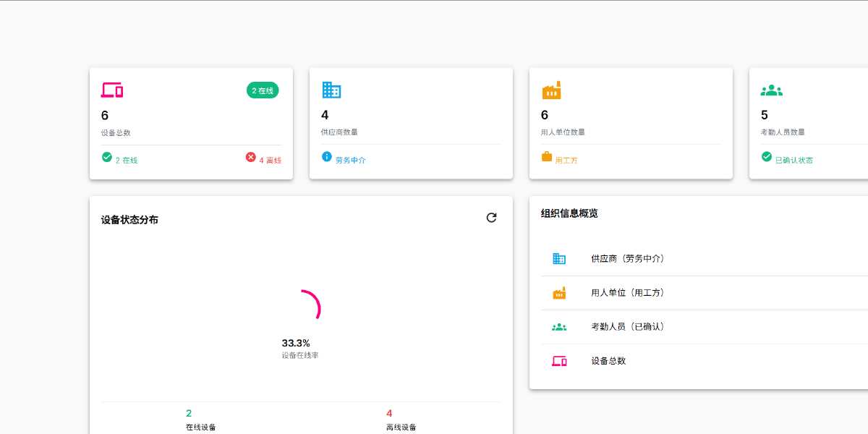The image size is (868, 434).
Task: Click the people icon beside 考勤人员（已确认）
Action: click(x=558, y=326)
